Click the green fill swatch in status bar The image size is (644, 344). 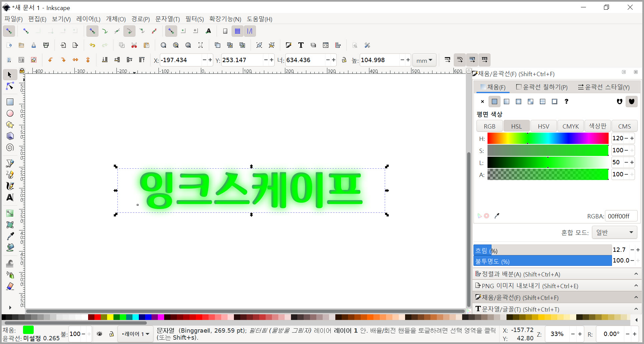click(x=28, y=330)
